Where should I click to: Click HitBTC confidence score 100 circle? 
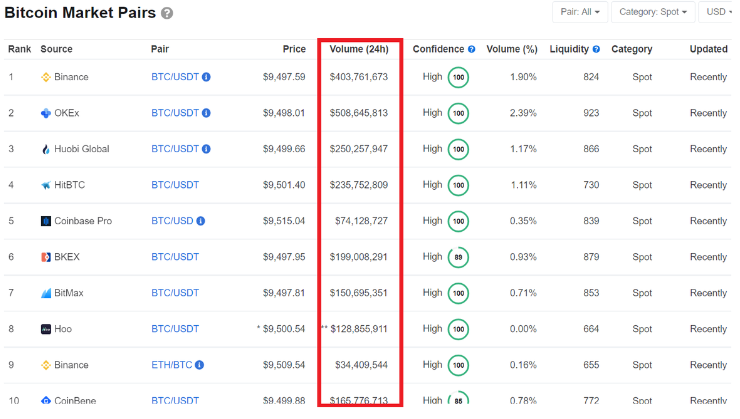(x=458, y=185)
